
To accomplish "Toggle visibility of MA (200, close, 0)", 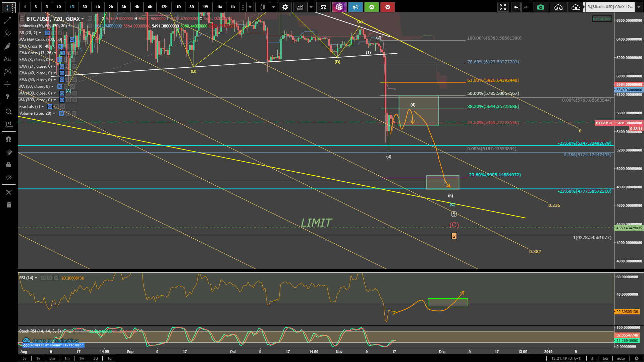I will 62,100.
